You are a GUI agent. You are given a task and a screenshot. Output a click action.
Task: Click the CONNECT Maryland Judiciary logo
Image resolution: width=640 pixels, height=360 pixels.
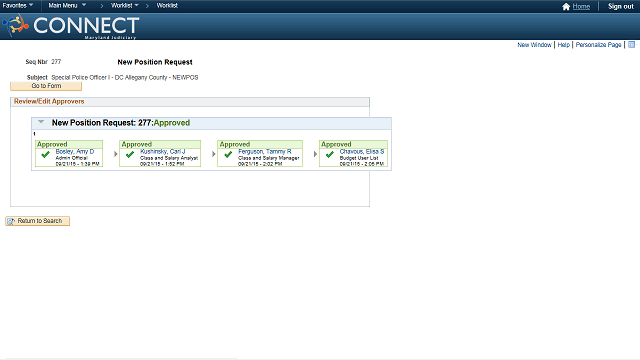71,27
